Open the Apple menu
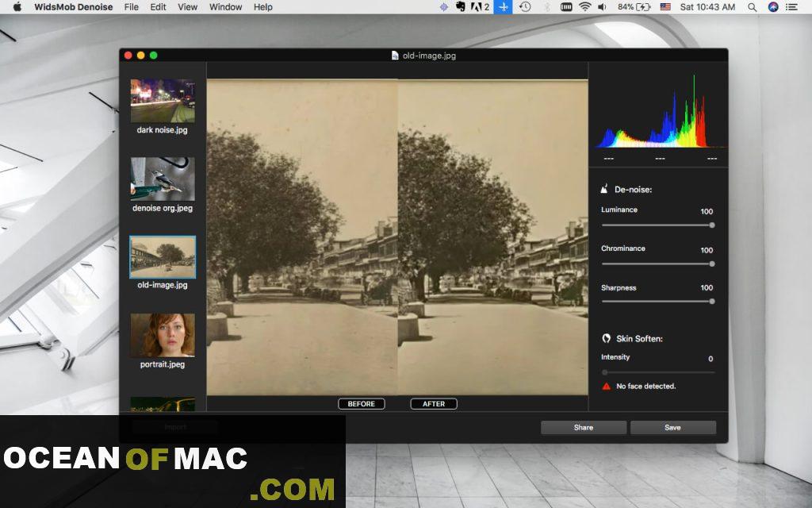Image resolution: width=812 pixels, height=508 pixels. tap(17, 6)
